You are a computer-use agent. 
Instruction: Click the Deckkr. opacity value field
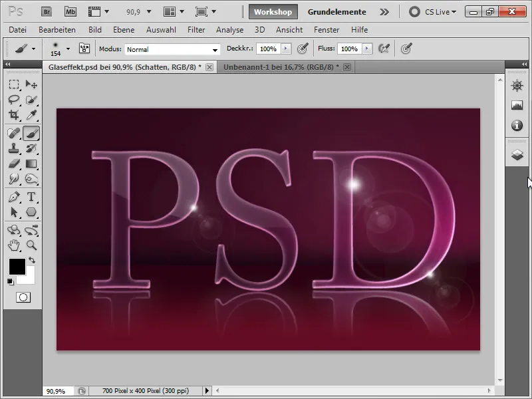point(269,49)
